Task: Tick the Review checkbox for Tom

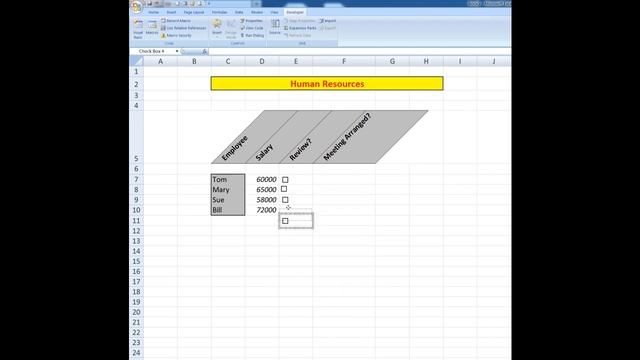Action: tap(285, 180)
